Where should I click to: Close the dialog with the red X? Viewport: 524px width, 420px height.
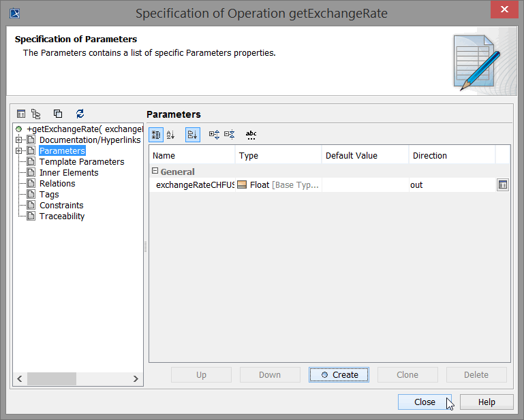[504, 10]
